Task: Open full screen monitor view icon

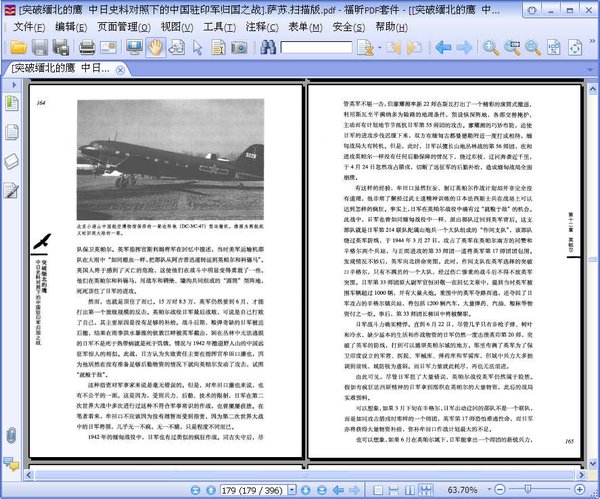Action: coord(134,48)
